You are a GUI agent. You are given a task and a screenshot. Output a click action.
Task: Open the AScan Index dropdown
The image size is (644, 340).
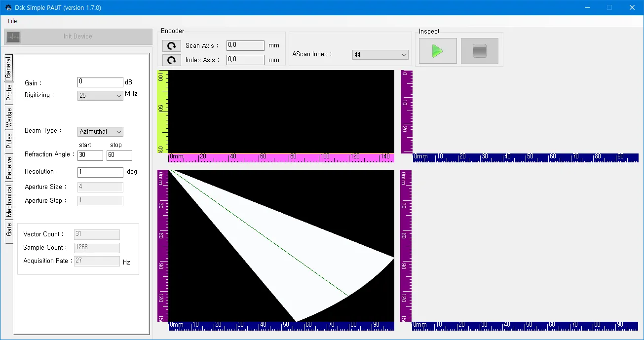point(380,55)
